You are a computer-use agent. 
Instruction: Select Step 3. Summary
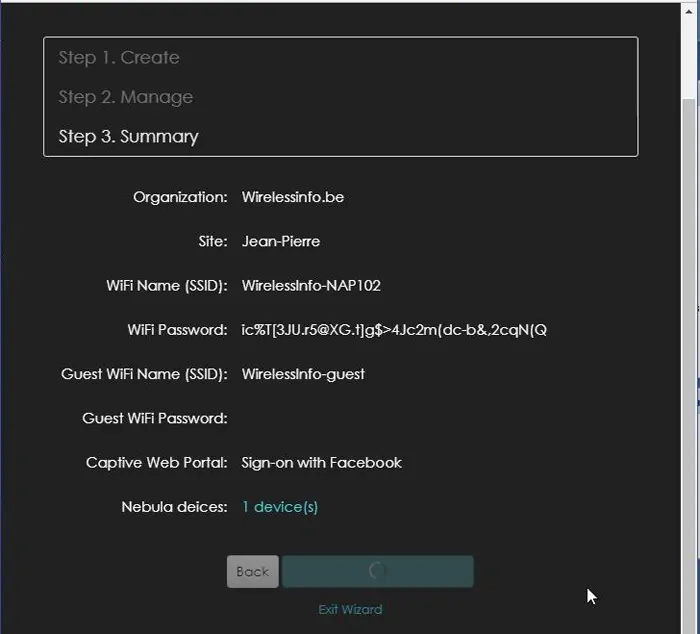(129, 136)
